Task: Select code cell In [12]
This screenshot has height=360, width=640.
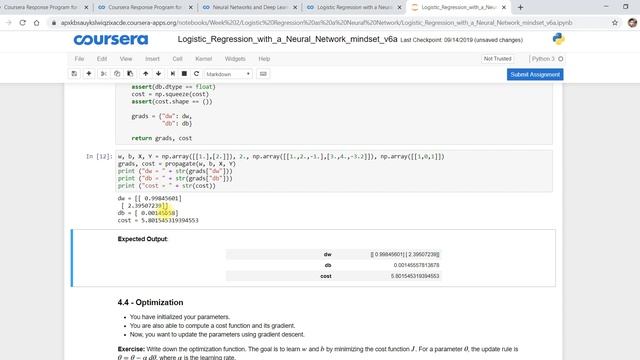Action: coord(334,171)
